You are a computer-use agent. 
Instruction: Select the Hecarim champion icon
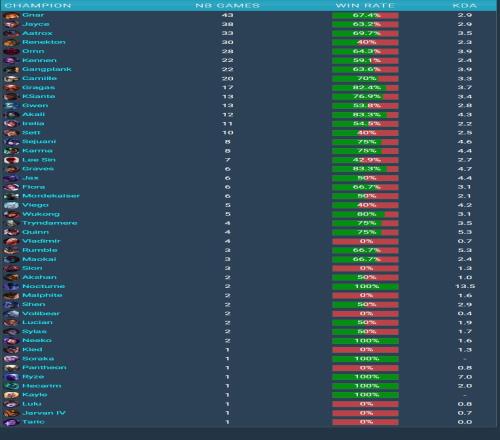click(11, 386)
